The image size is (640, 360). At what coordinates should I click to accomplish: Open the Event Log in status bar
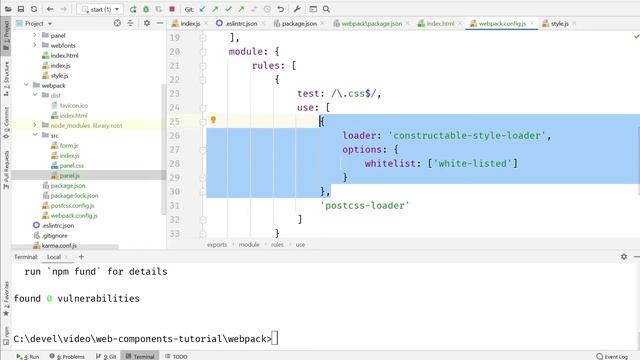click(612, 356)
